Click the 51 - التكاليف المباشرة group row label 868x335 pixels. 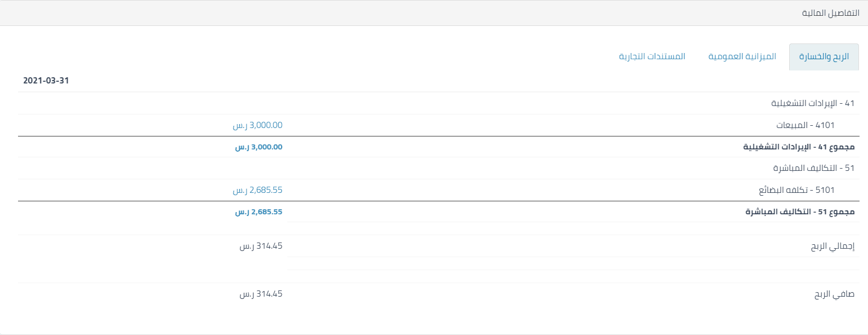point(814,168)
